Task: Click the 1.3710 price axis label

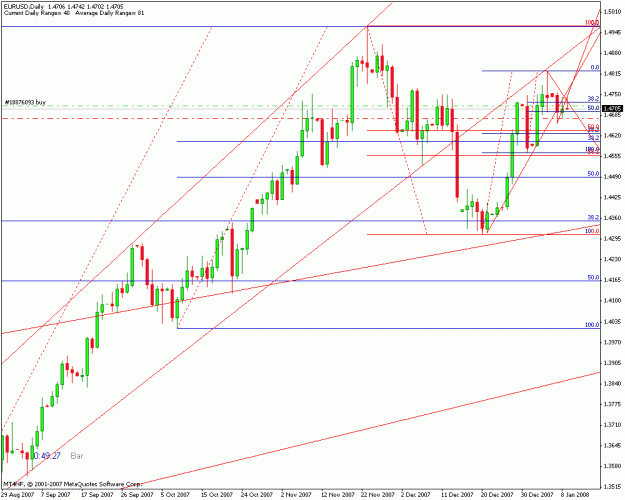Action: 612,425
